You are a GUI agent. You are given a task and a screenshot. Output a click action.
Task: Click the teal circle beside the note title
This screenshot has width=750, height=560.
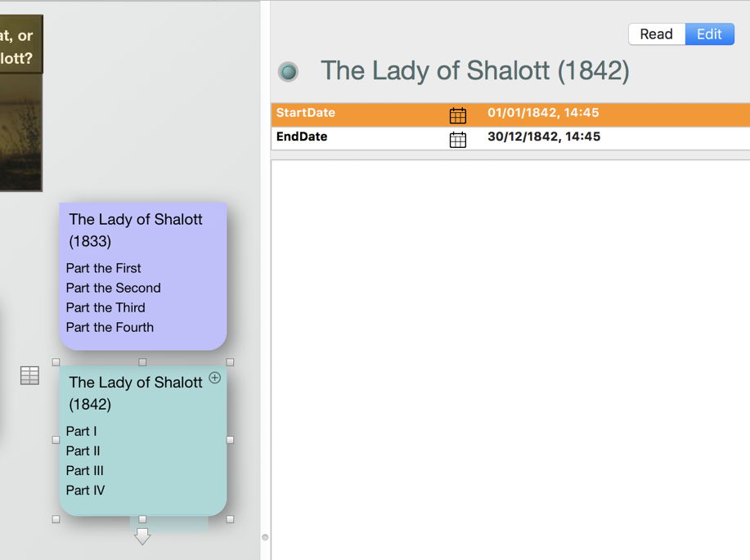click(288, 72)
